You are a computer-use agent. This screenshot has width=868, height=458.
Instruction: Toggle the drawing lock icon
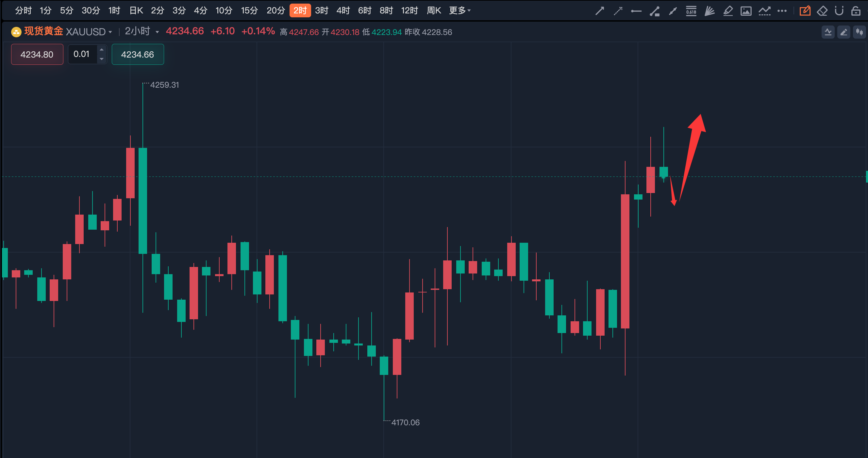point(856,11)
